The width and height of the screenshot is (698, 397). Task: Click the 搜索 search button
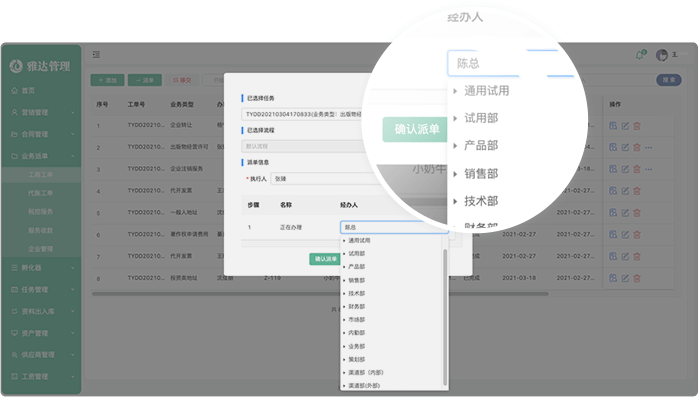point(669,80)
